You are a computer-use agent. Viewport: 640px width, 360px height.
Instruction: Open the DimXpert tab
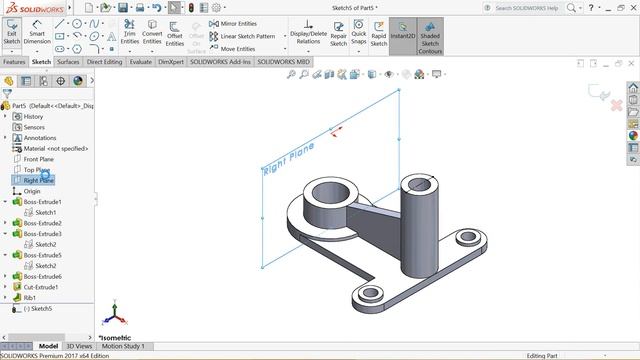[x=171, y=62]
